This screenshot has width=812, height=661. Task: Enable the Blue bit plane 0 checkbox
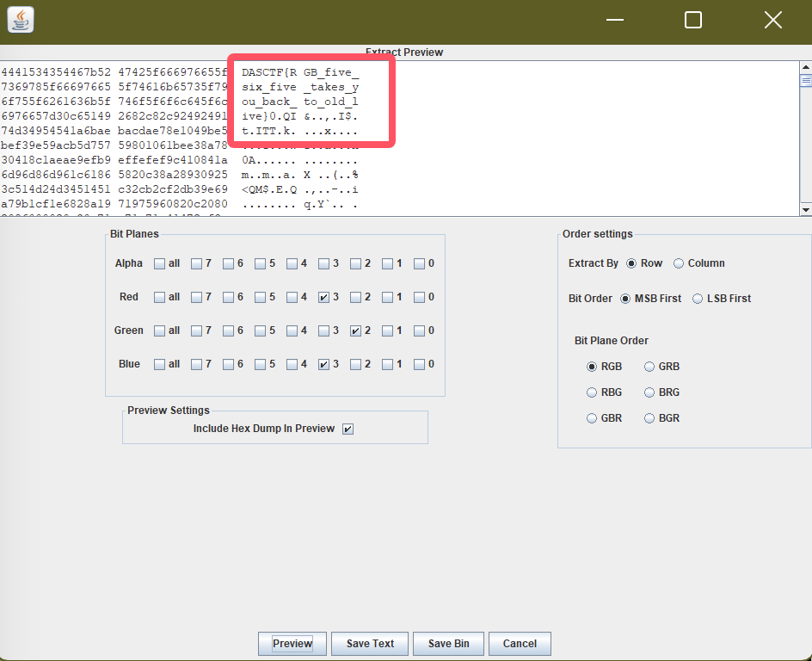[x=419, y=364]
